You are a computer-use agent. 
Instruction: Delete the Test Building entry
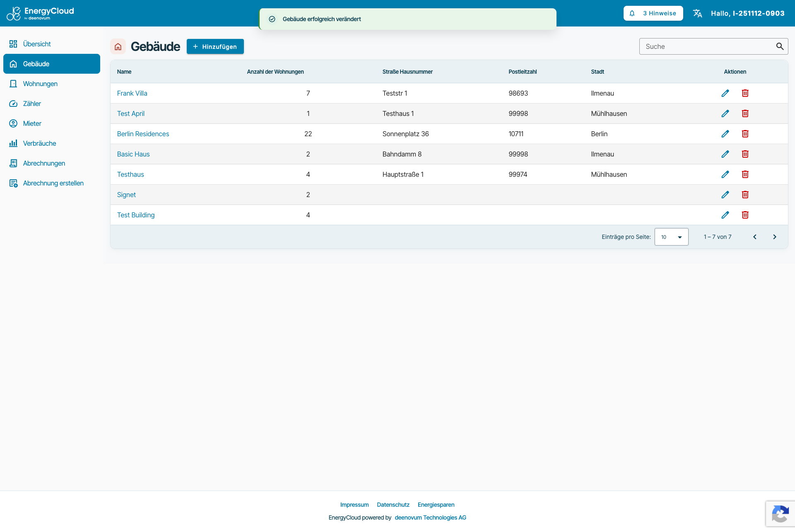(x=745, y=215)
